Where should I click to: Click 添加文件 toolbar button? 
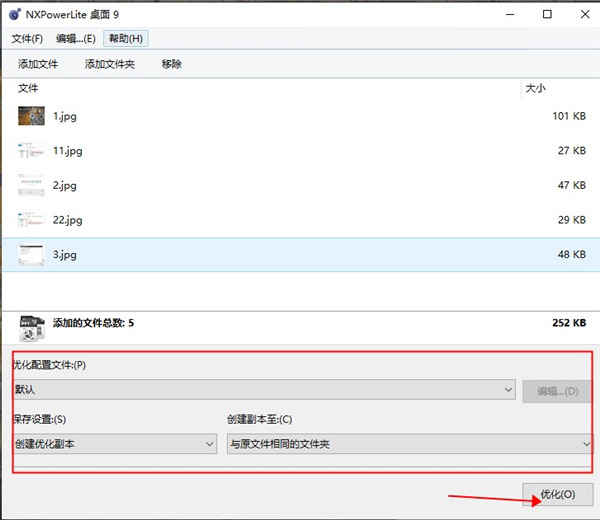pos(38,64)
